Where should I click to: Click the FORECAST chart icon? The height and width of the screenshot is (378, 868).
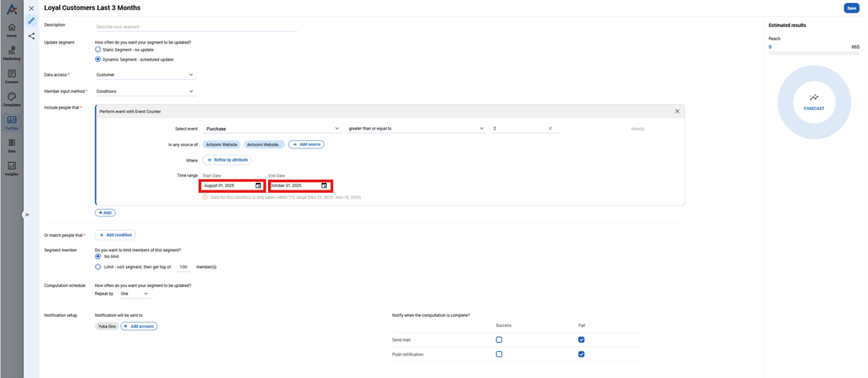(x=814, y=97)
